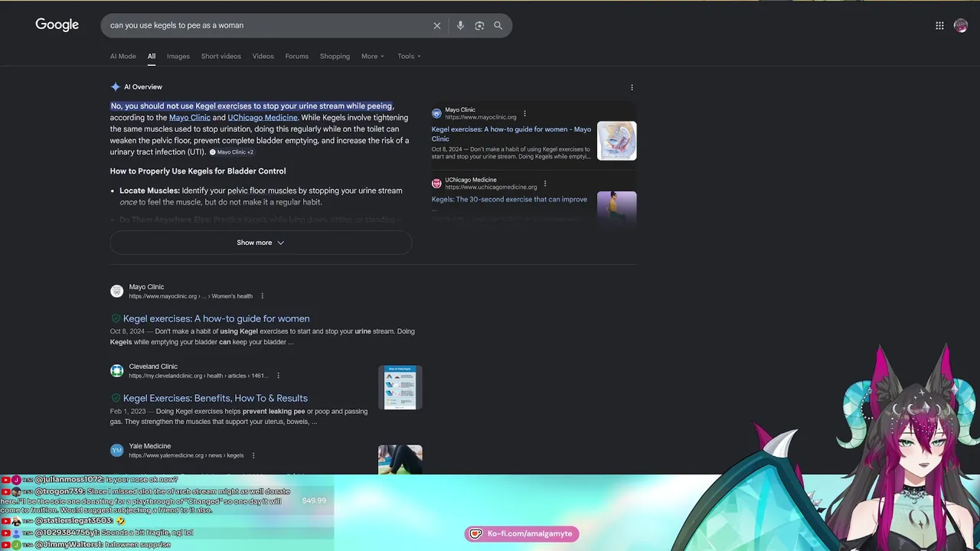Open the AI Overview three-dot options menu

[632, 87]
